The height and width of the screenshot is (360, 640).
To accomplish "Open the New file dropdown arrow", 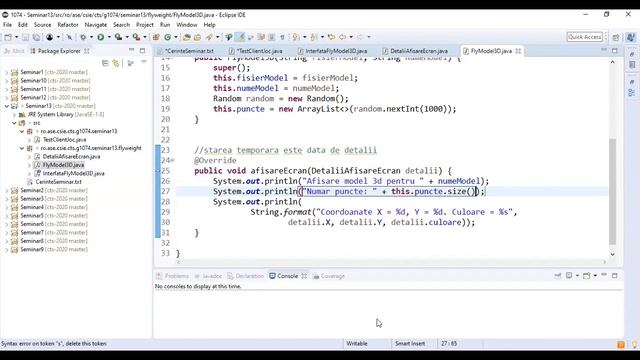I will click(x=16, y=37).
